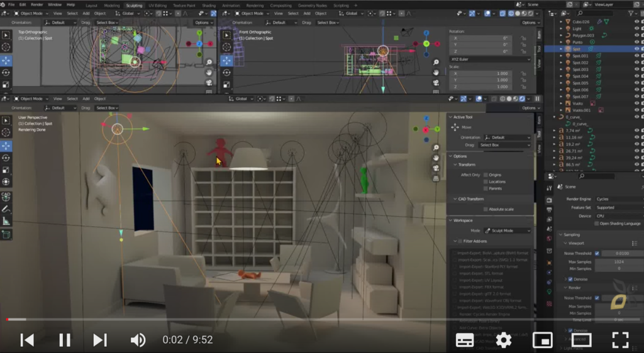The image size is (644, 353).
Task: Pick the CAD transform tool in main toolbar
Action: pyautogui.click(x=6, y=196)
